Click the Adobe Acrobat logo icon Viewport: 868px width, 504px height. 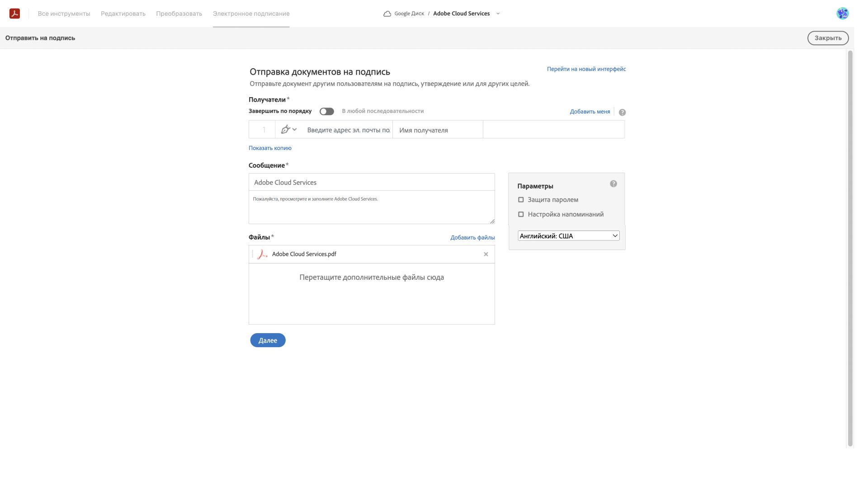coord(14,14)
